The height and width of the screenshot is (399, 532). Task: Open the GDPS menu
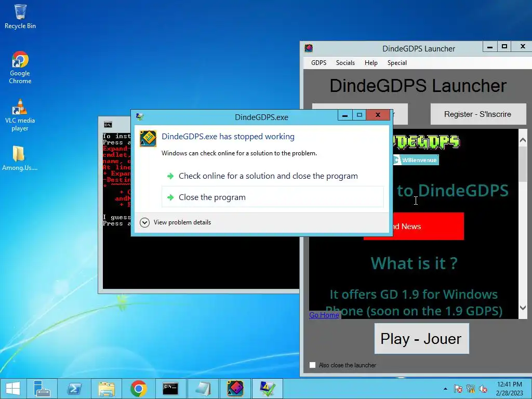pyautogui.click(x=318, y=63)
